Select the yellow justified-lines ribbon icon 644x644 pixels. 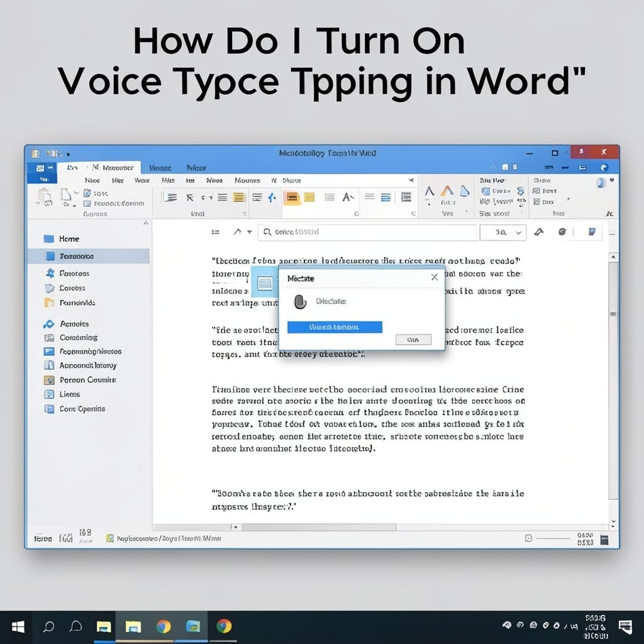238,197
